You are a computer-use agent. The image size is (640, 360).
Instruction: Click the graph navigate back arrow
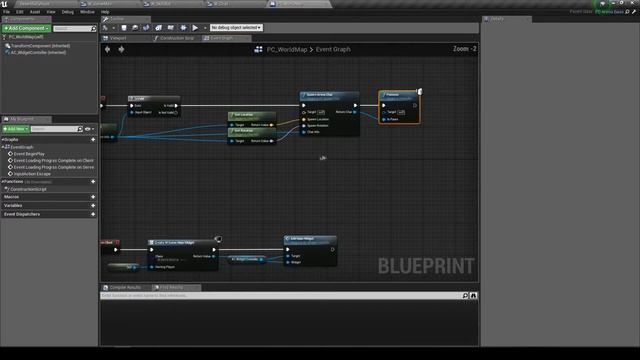pos(107,49)
